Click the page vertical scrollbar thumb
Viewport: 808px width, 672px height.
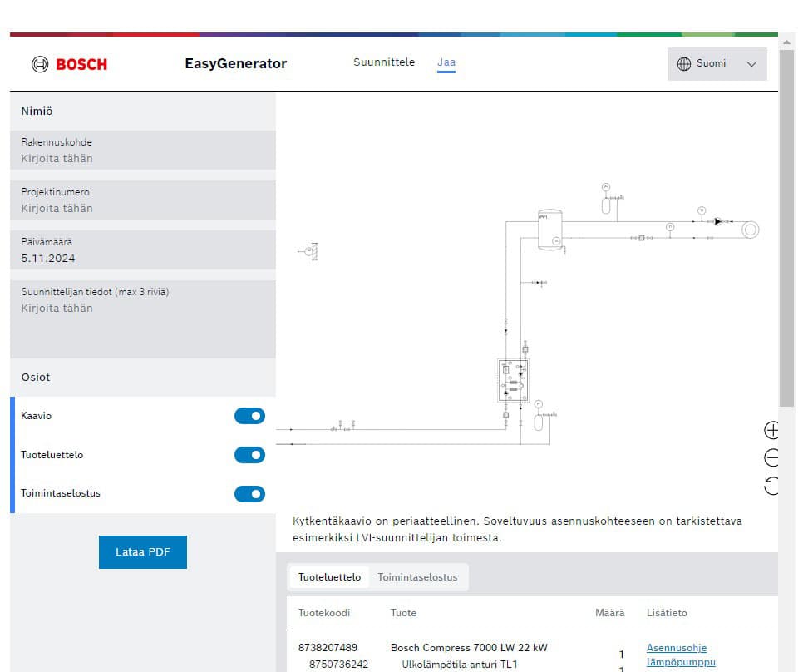tap(786, 229)
